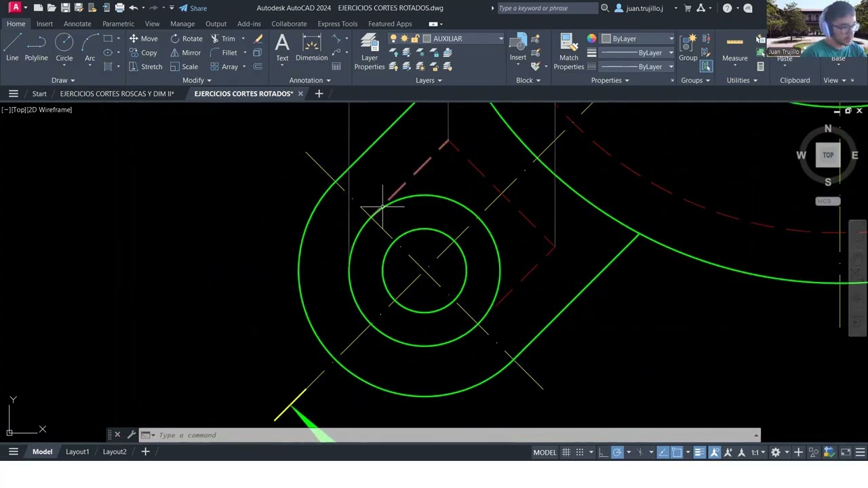The width and height of the screenshot is (868, 488).
Task: Click the Share button
Action: (193, 8)
